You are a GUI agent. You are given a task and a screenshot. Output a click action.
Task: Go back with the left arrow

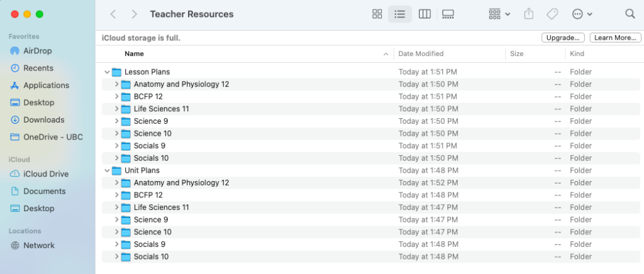pyautogui.click(x=113, y=14)
